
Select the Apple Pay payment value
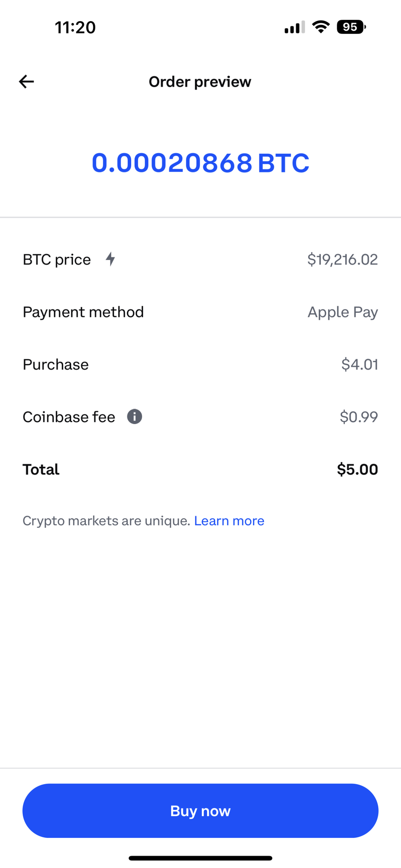click(343, 312)
